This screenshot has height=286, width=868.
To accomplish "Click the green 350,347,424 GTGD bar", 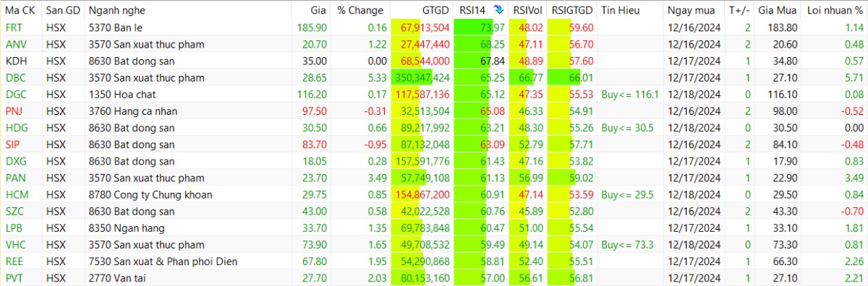I will point(421,77).
